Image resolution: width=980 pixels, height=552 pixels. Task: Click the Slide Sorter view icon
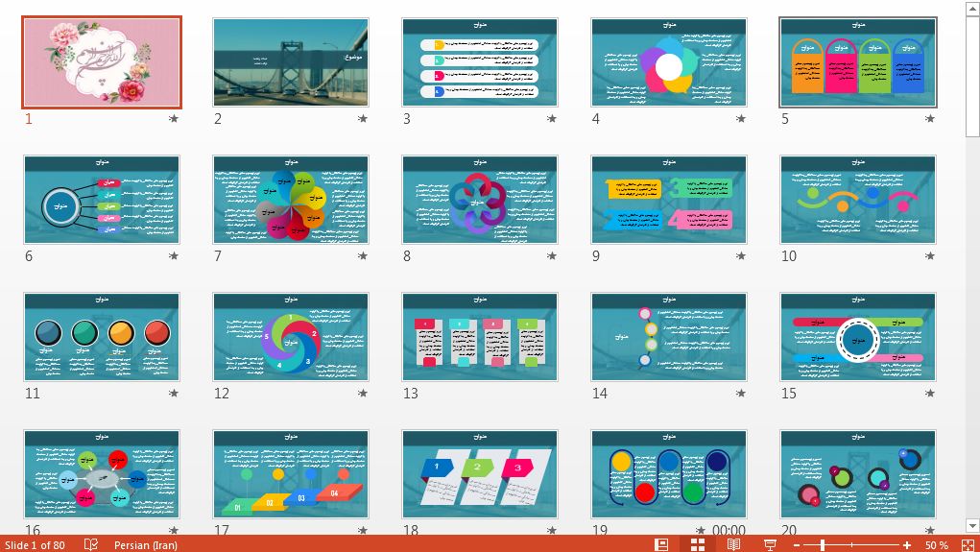(x=698, y=544)
